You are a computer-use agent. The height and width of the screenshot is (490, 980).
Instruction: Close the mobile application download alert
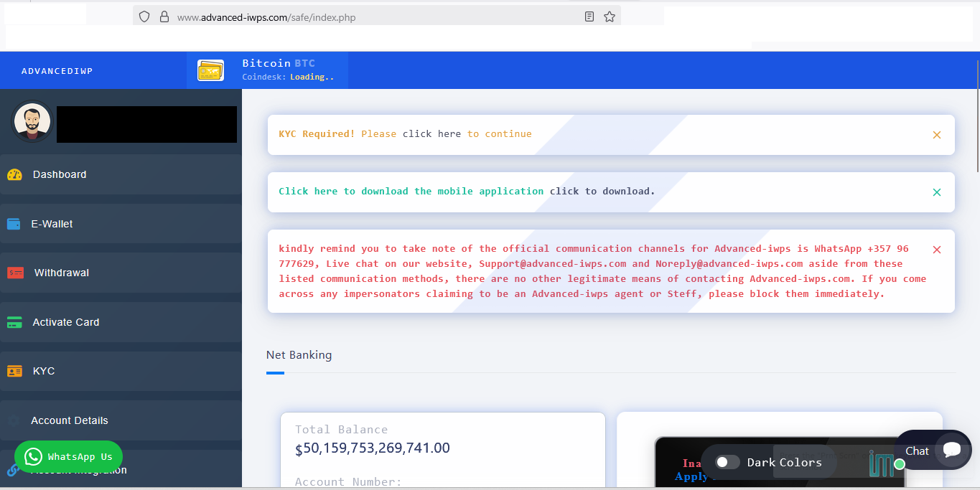pos(936,192)
